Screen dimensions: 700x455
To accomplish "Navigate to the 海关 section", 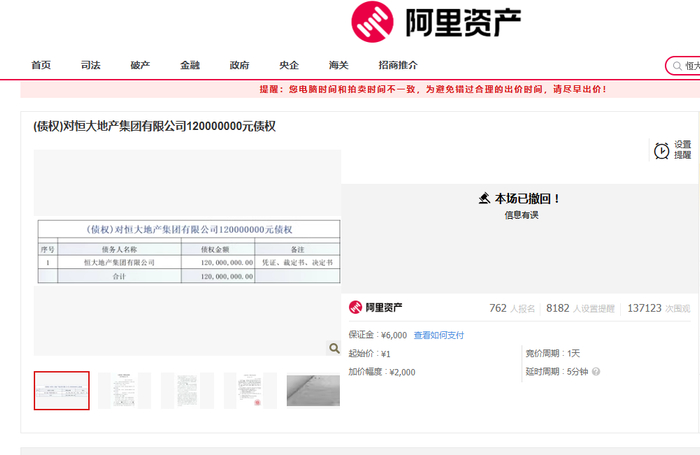I will pos(339,65).
